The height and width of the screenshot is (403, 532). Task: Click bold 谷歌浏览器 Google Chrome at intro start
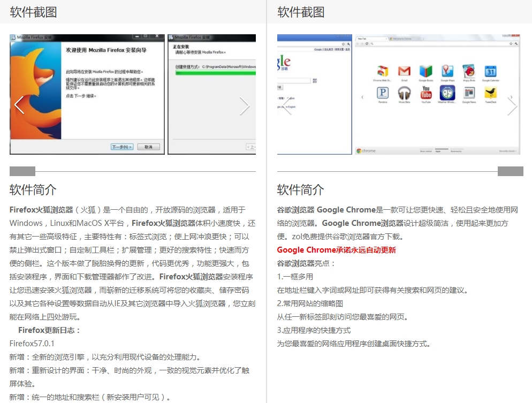[x=326, y=210]
